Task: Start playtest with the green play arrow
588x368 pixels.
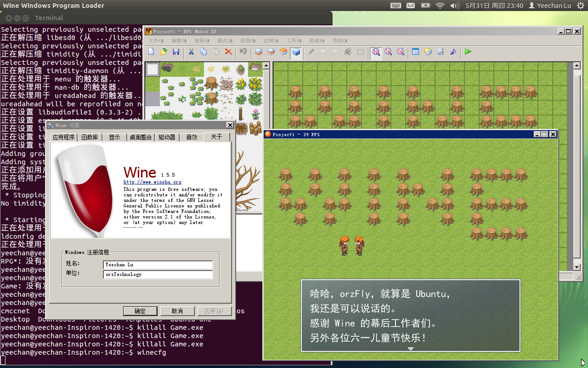Action: [x=468, y=52]
